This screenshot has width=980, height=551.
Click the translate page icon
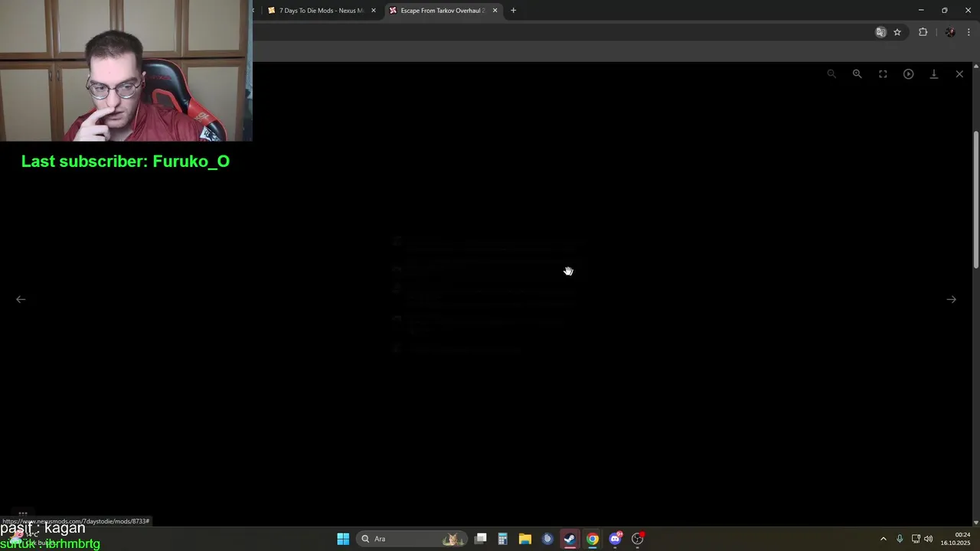(880, 32)
